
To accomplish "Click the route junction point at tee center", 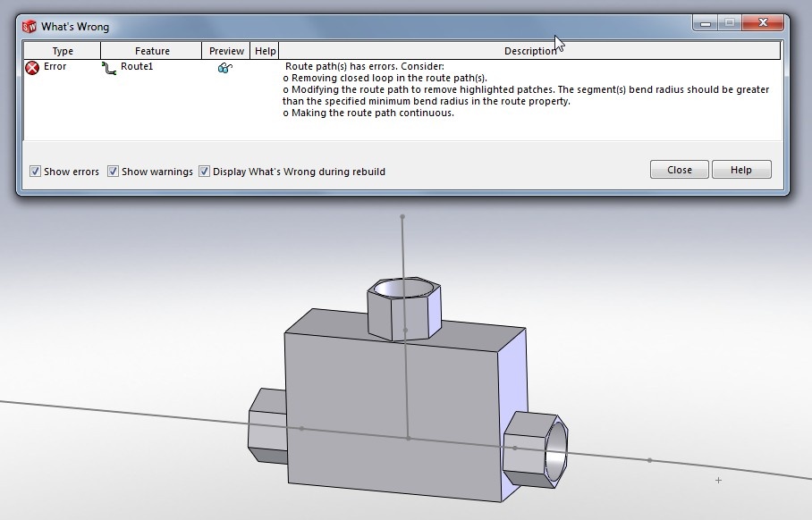I will [409, 439].
